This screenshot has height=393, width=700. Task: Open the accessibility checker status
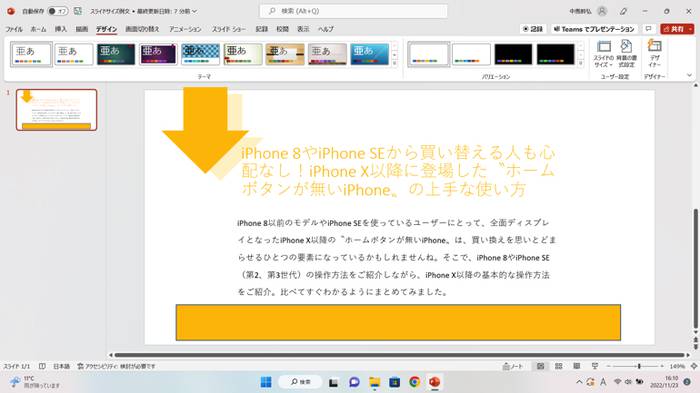pos(117,366)
